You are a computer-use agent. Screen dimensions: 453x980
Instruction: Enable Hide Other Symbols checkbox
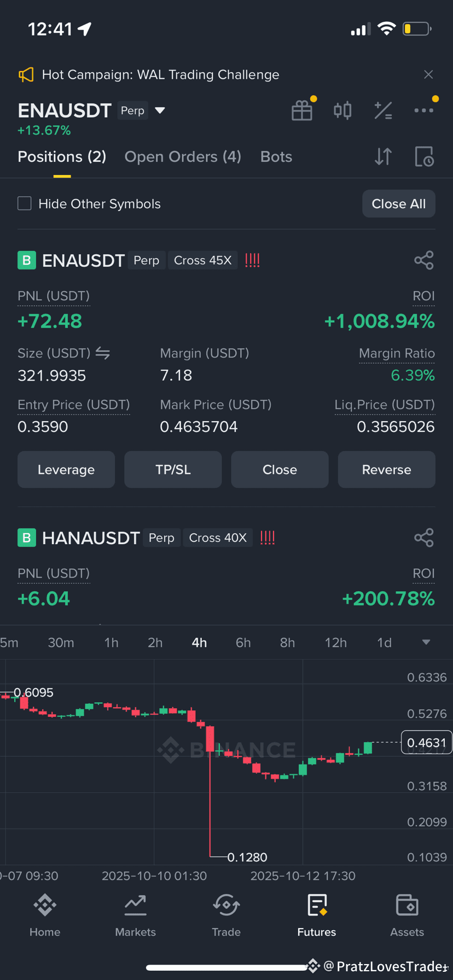pos(25,203)
